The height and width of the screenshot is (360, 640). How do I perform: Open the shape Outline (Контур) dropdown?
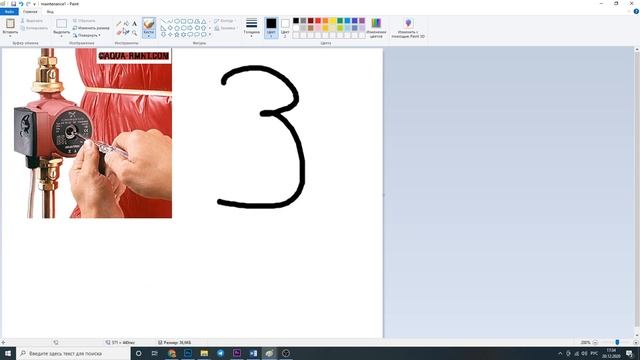tap(224, 20)
